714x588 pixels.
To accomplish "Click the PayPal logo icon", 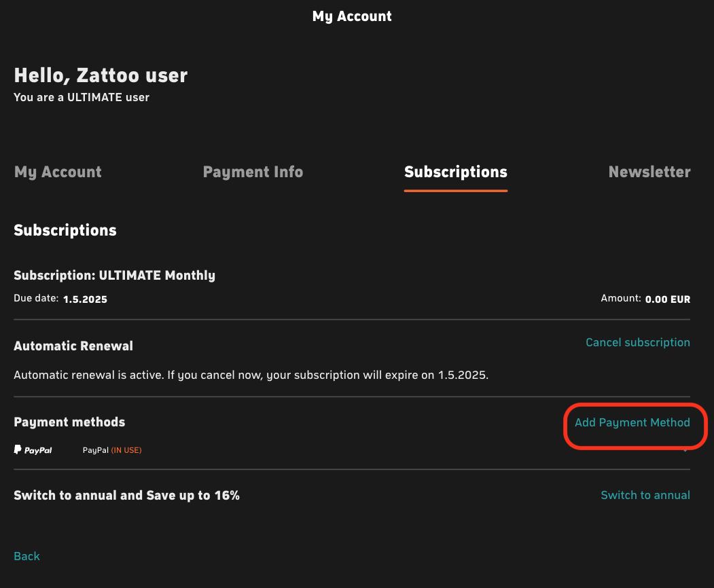I will [33, 450].
